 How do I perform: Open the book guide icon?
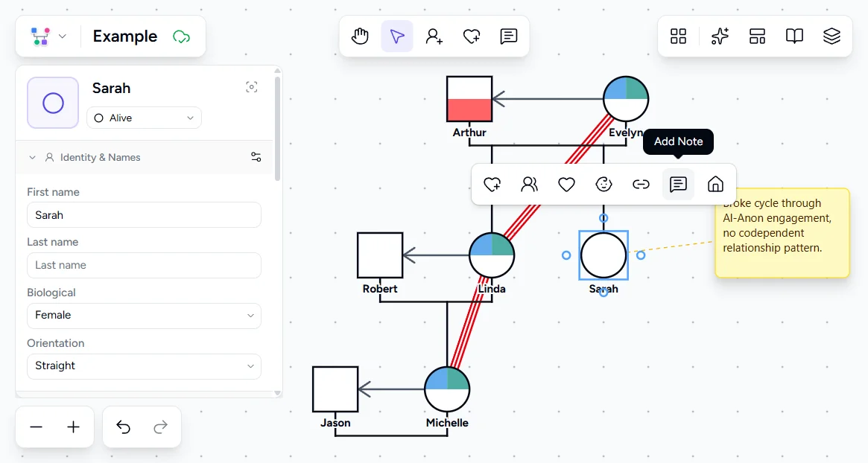click(x=794, y=36)
